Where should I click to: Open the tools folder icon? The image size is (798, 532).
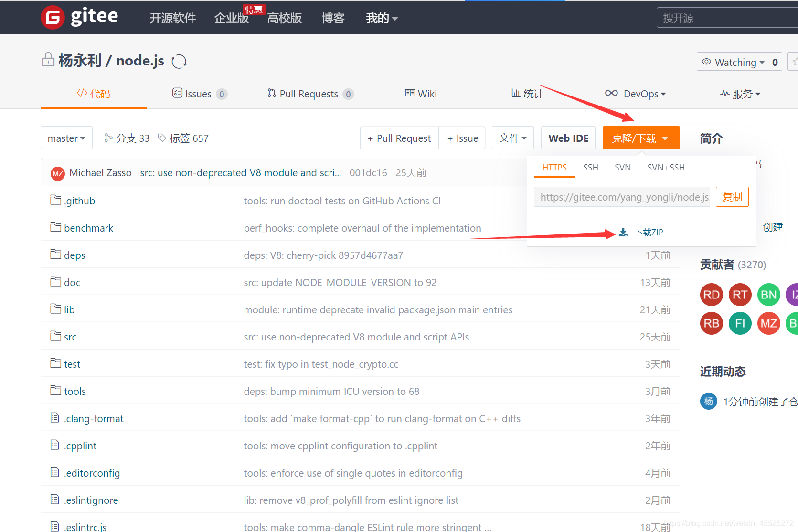click(56, 390)
